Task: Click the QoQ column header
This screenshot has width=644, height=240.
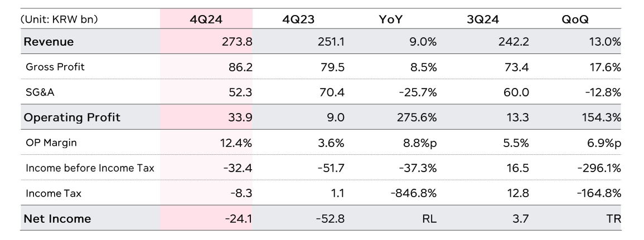Action: click(x=575, y=19)
